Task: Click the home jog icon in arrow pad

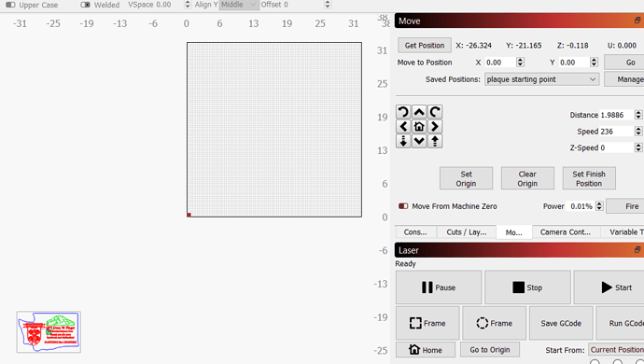Action: (x=419, y=127)
